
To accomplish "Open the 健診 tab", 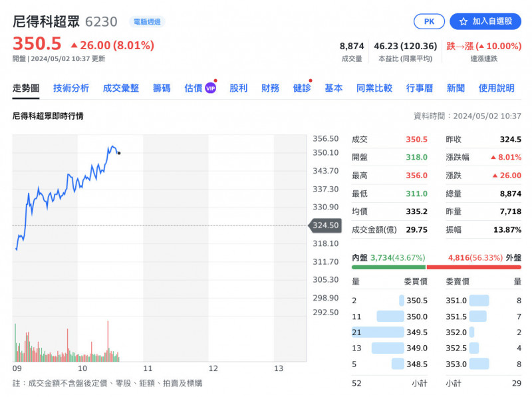I will (x=301, y=88).
